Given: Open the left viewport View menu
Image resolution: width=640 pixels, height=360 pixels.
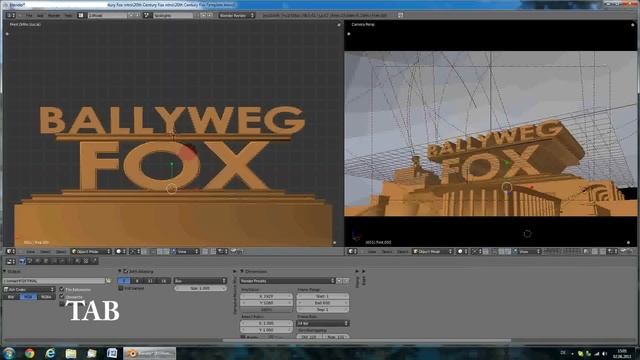Looking at the screenshot, I should pos(31,251).
